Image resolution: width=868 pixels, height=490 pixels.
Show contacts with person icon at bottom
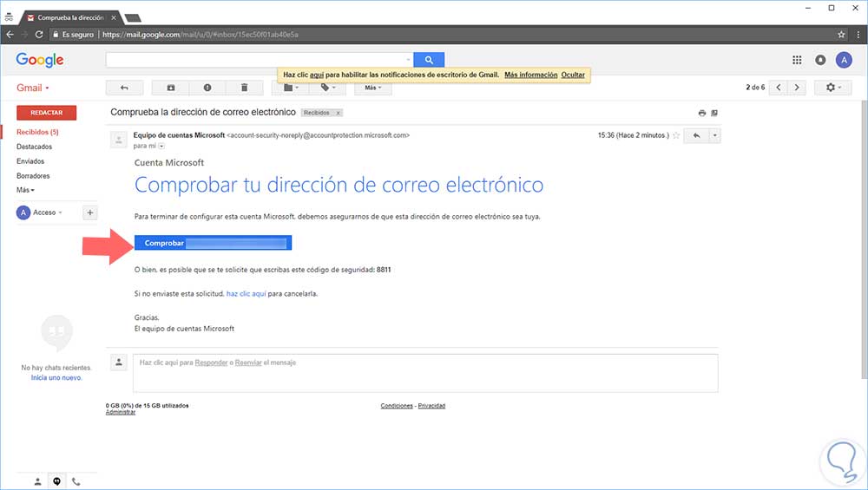pos(37,481)
